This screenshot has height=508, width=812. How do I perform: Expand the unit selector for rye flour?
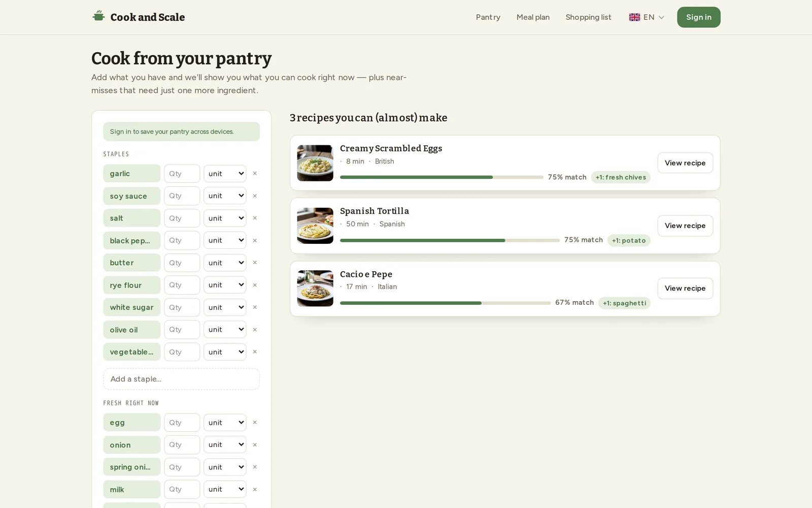click(225, 285)
